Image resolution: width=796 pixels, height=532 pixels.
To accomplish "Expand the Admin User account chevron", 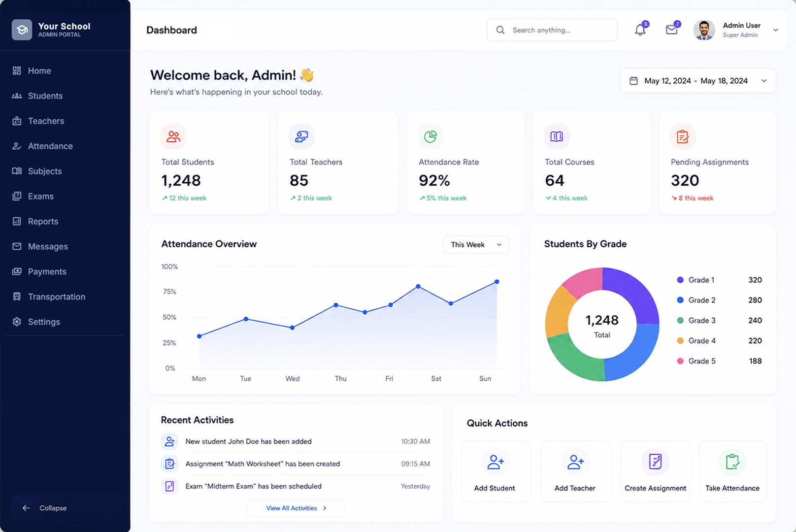I will [775, 30].
